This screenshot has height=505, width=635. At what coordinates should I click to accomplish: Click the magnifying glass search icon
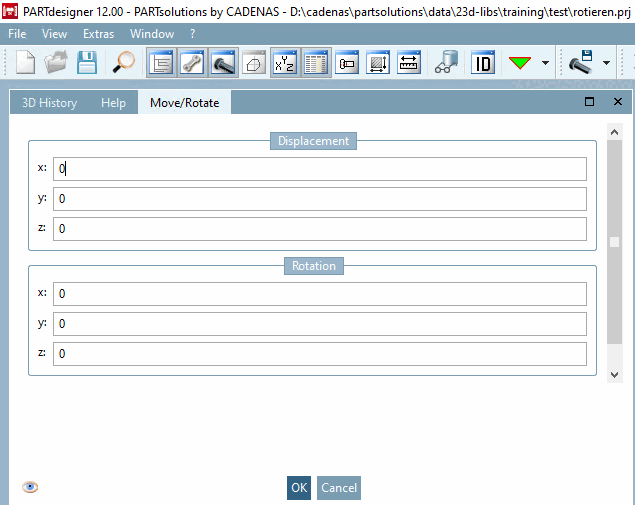(x=124, y=62)
